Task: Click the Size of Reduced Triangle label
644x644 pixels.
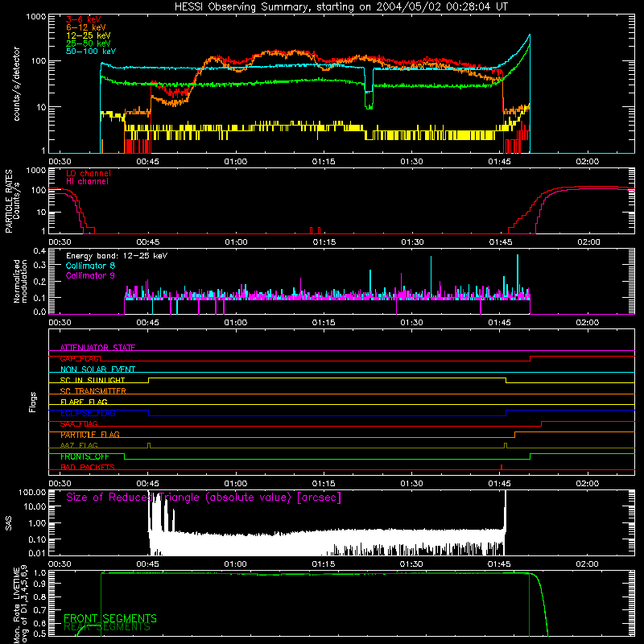Action: [204, 497]
